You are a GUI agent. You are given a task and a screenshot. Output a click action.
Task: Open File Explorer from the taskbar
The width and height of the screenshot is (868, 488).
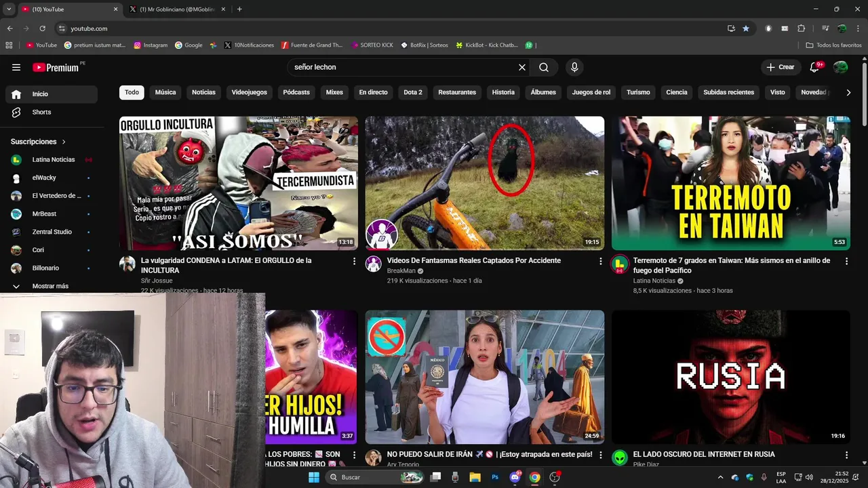[x=475, y=477]
